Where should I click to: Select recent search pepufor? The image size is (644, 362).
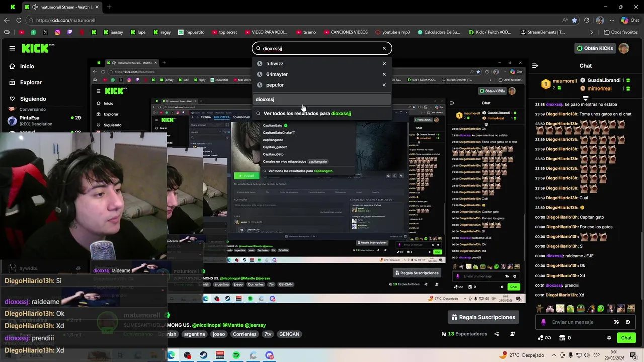pos(275,85)
